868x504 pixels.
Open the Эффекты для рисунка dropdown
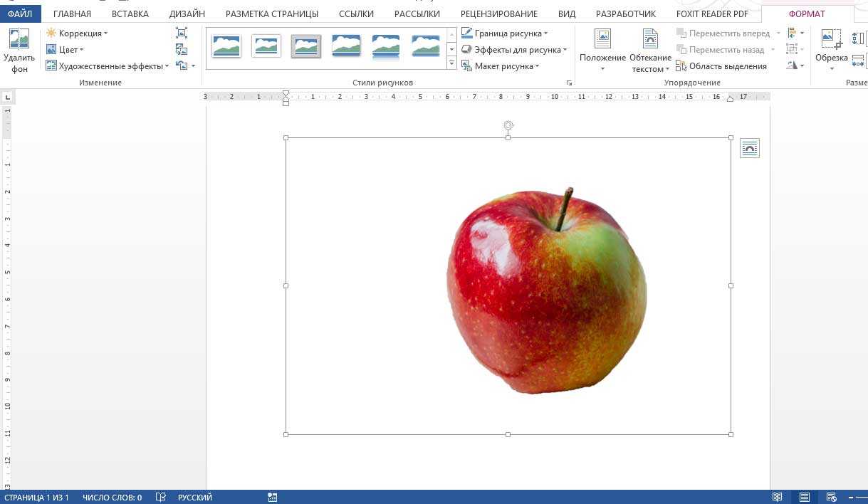(x=514, y=50)
